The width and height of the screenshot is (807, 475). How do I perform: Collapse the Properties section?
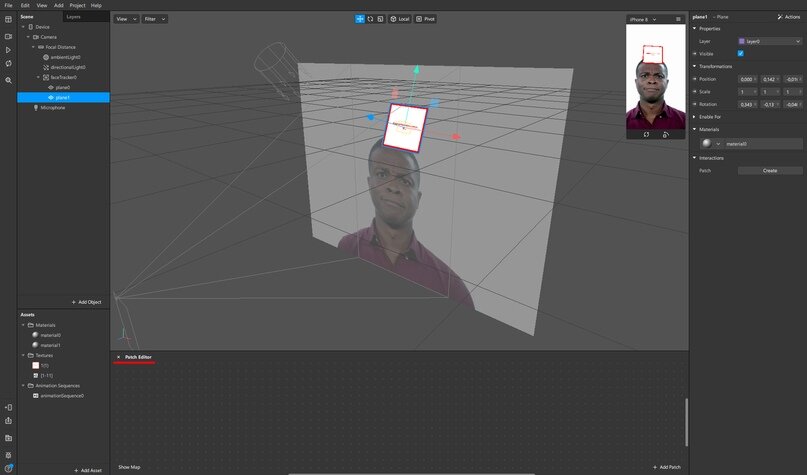point(694,29)
